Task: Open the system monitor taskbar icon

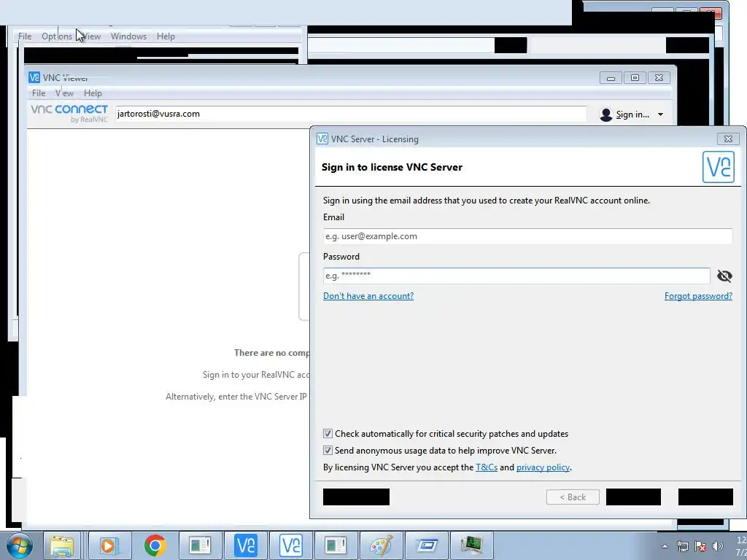Action: point(472,545)
